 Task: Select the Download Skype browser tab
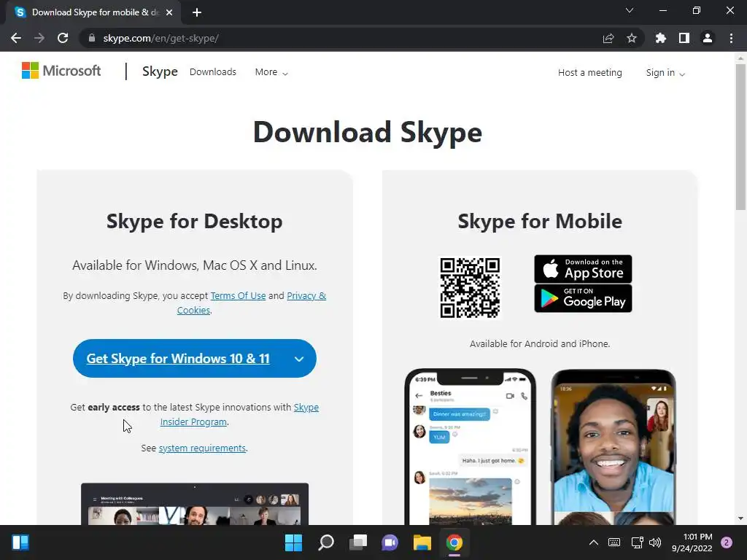click(x=93, y=12)
